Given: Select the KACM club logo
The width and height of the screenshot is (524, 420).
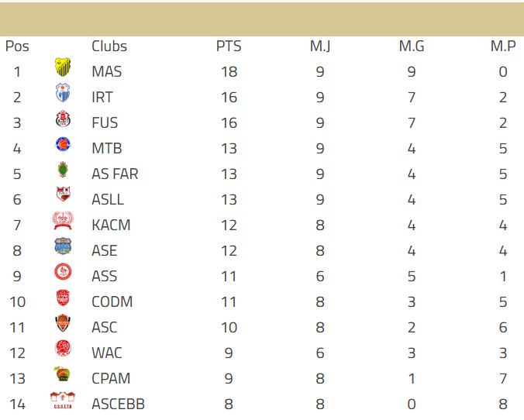Looking at the screenshot, I should coord(63,222).
